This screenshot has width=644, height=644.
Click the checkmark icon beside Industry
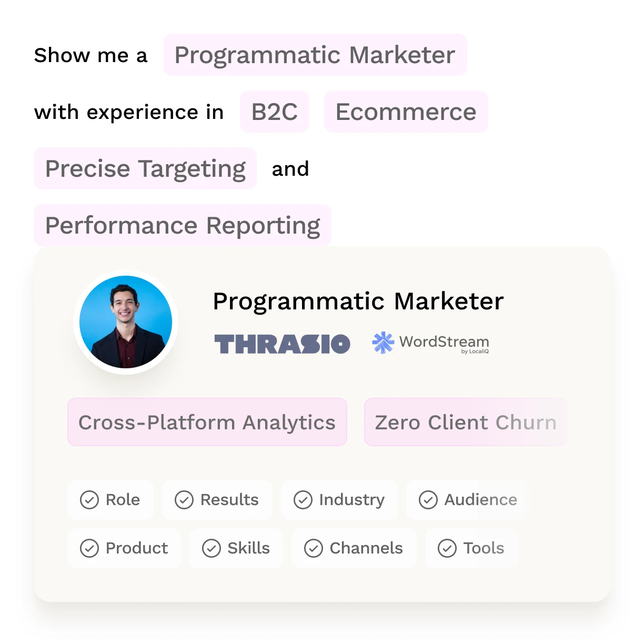[303, 500]
